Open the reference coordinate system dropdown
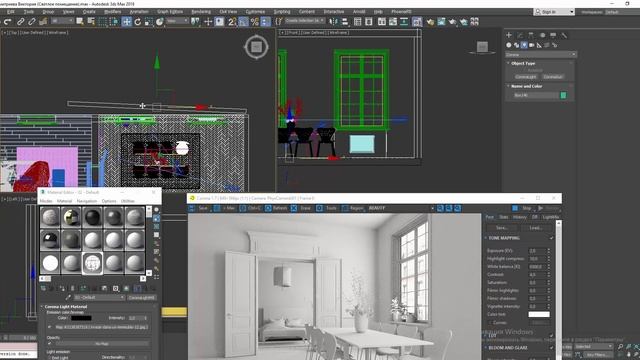 pyautogui.click(x=178, y=21)
